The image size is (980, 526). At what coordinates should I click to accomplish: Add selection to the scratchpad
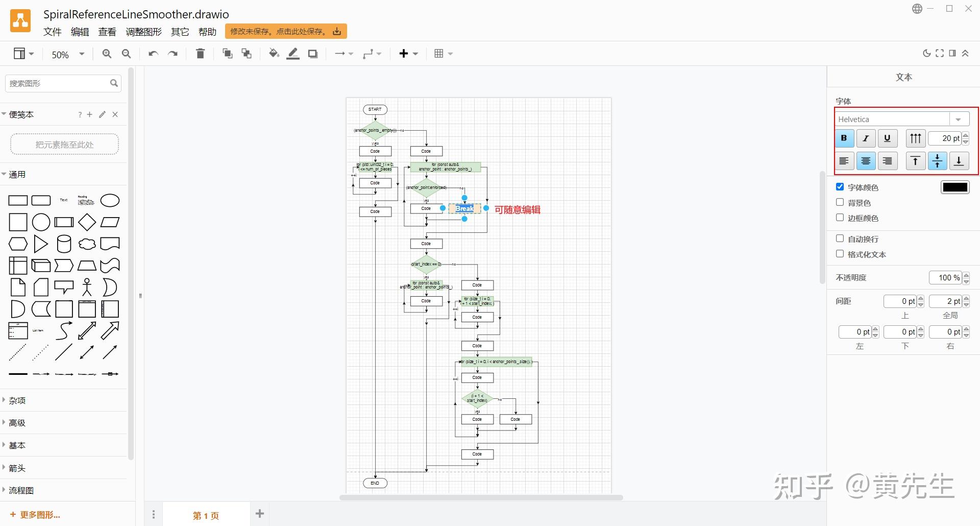90,114
